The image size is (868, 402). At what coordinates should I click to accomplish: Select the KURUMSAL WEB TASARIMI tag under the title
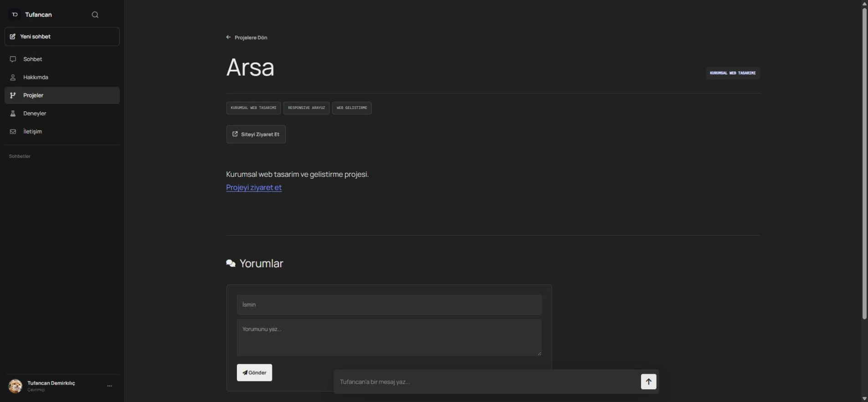click(x=253, y=108)
